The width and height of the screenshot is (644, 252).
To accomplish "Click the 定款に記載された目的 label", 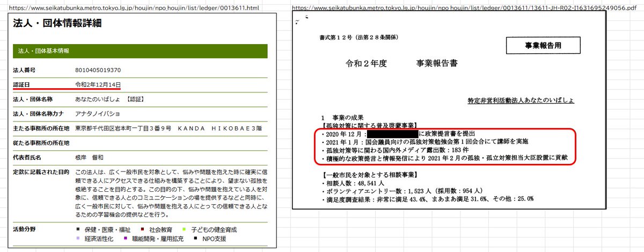I will 40,172.
